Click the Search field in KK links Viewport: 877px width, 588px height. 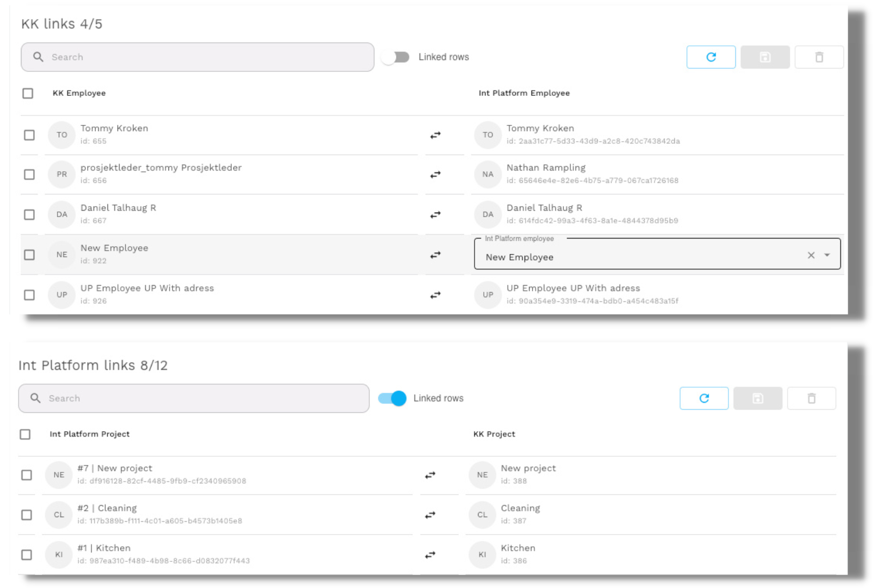[x=197, y=57]
